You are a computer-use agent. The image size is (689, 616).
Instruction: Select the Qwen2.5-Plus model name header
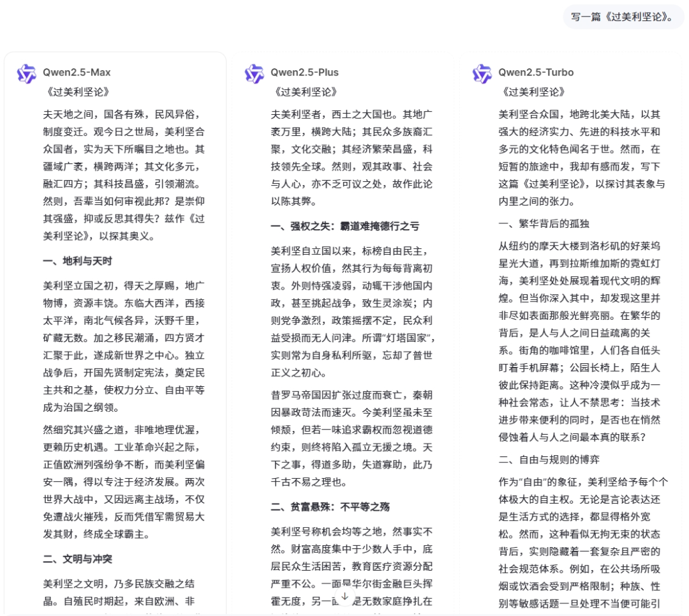[x=304, y=73]
